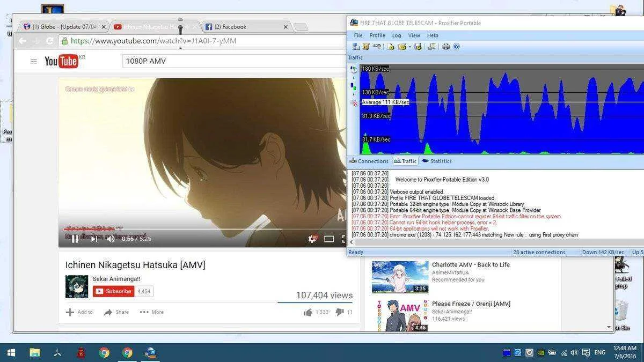This screenshot has height=362, width=644.
Task: Click the Proxifier log scroll-left arrow
Action: click(x=352, y=242)
